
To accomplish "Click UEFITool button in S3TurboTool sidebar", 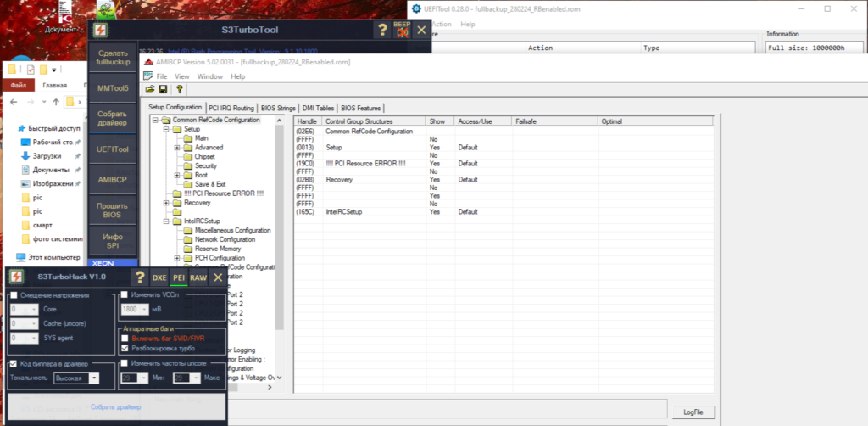I will pos(113,149).
